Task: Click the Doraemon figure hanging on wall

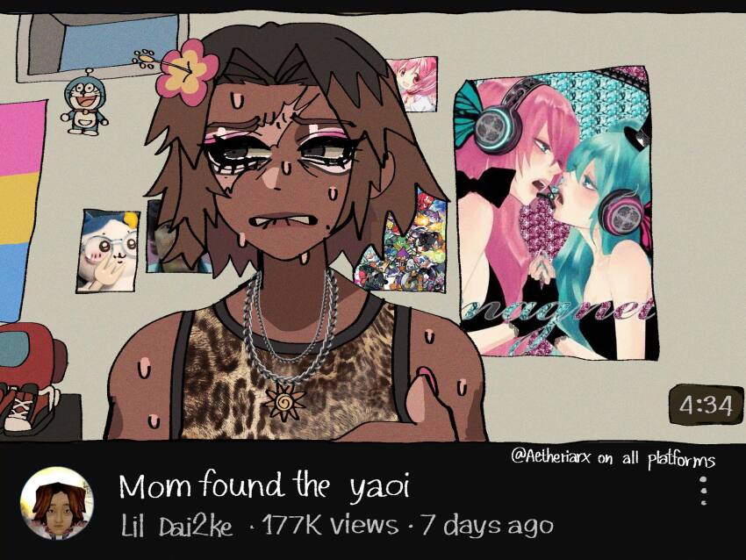Action: (x=84, y=103)
